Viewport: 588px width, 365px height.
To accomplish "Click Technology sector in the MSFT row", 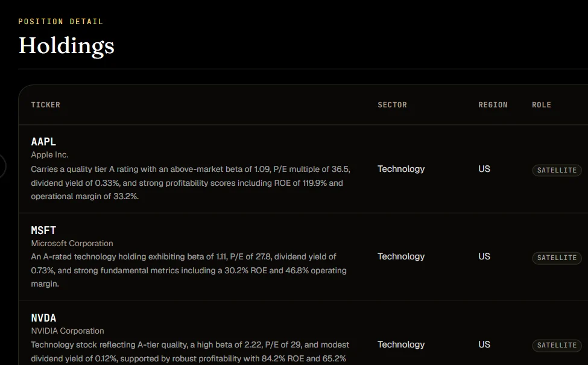I will point(401,256).
